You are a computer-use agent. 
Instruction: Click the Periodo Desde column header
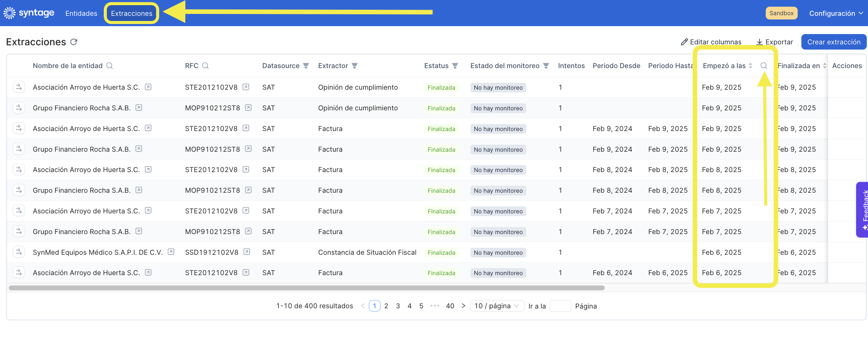pyautogui.click(x=616, y=66)
